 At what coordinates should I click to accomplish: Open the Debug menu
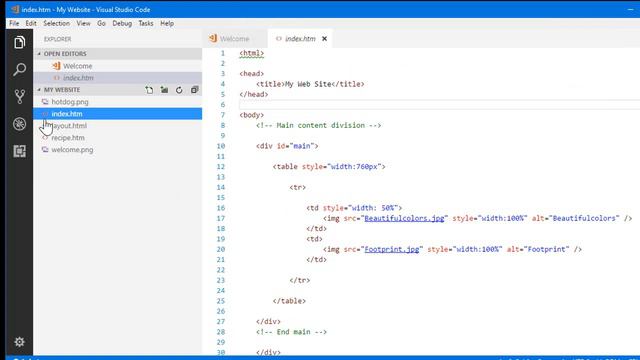pos(122,23)
